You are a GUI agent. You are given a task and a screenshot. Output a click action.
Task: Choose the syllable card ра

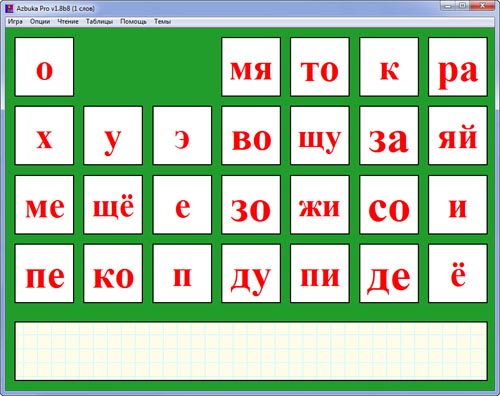pyautogui.click(x=458, y=67)
